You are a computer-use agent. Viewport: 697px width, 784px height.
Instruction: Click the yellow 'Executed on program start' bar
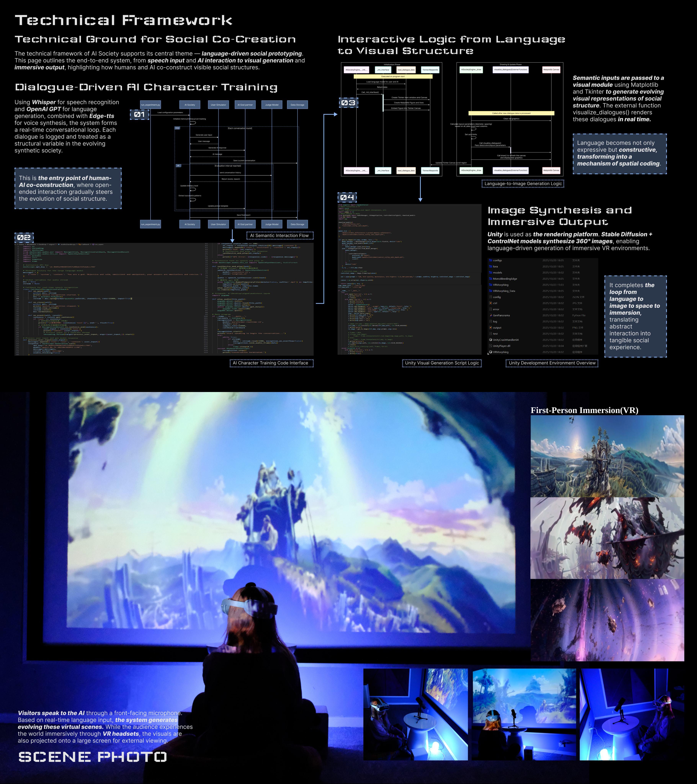[393, 76]
